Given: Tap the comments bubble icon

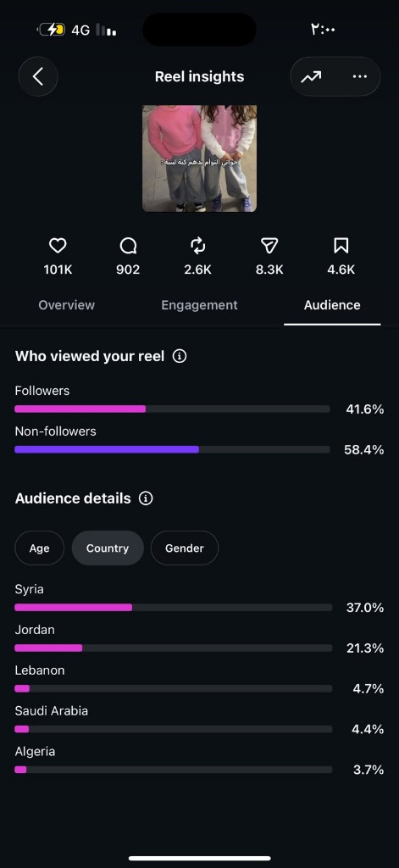Looking at the screenshot, I should click(129, 246).
